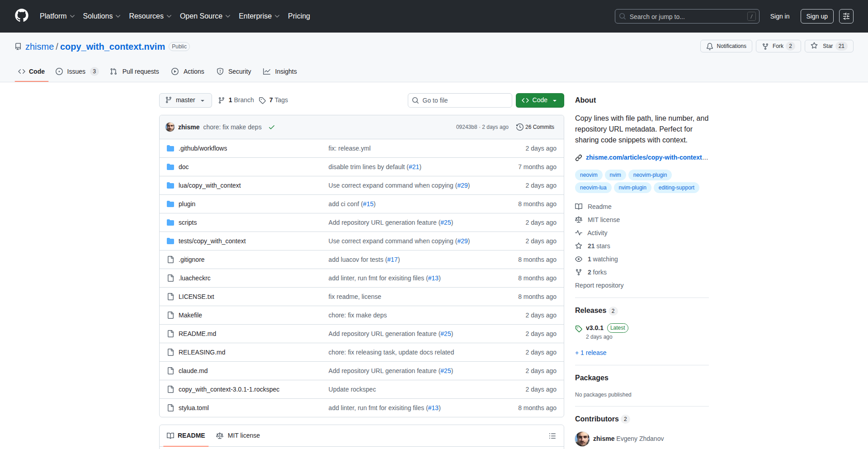Open the green Code dropdown button

[539, 100]
